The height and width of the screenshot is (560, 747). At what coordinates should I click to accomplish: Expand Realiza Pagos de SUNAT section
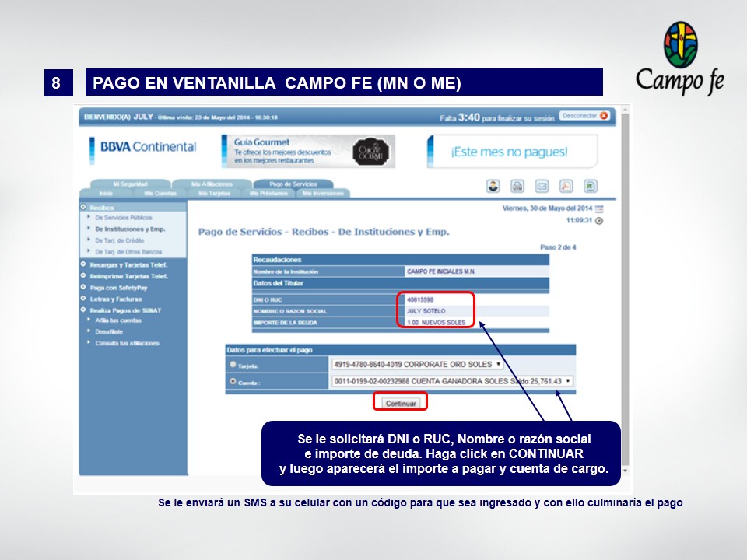83,310
